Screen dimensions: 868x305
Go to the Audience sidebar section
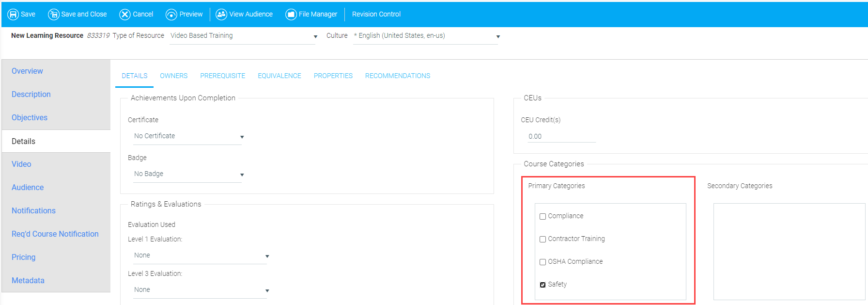(28, 188)
